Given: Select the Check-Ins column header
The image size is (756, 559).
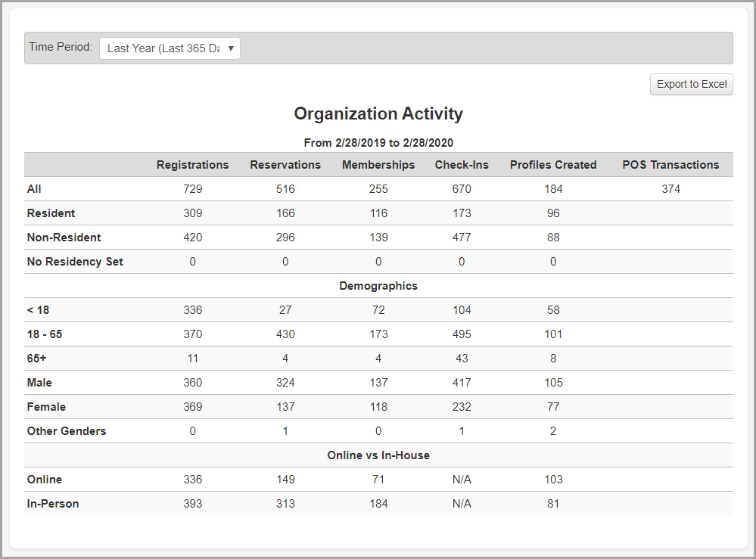Looking at the screenshot, I should (x=462, y=165).
